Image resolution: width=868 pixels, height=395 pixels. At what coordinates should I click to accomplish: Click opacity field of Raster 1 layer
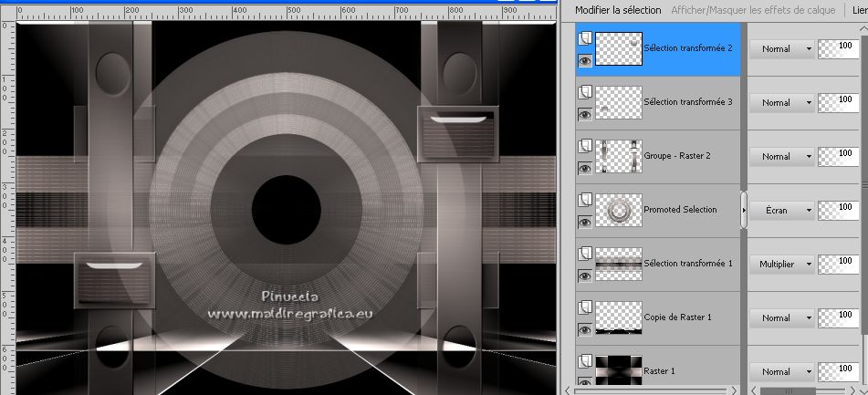pos(838,372)
